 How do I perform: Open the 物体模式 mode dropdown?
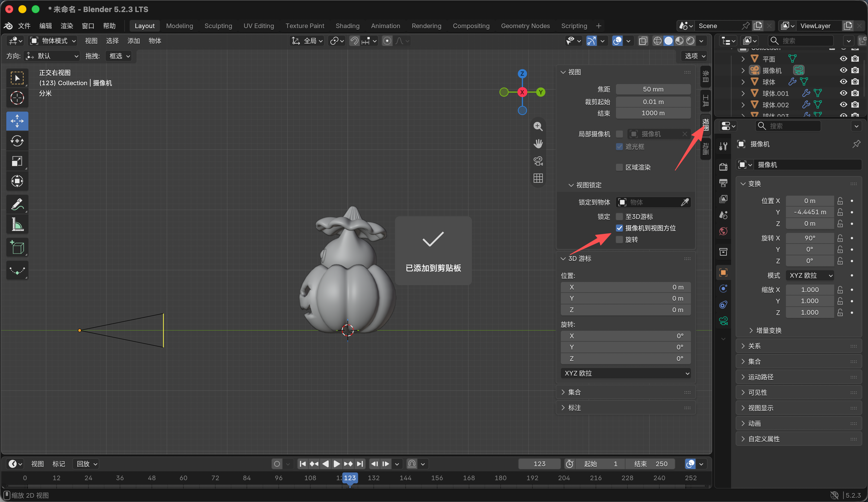53,41
